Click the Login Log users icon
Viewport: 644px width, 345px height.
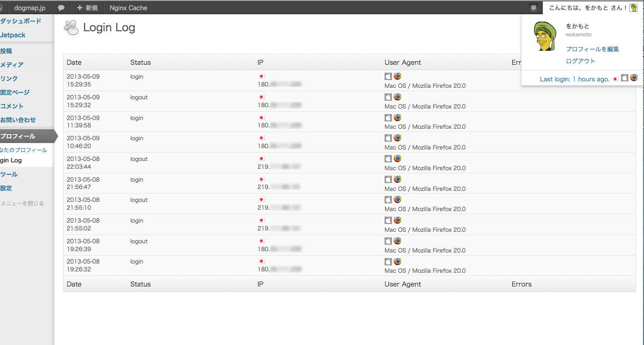point(71,28)
